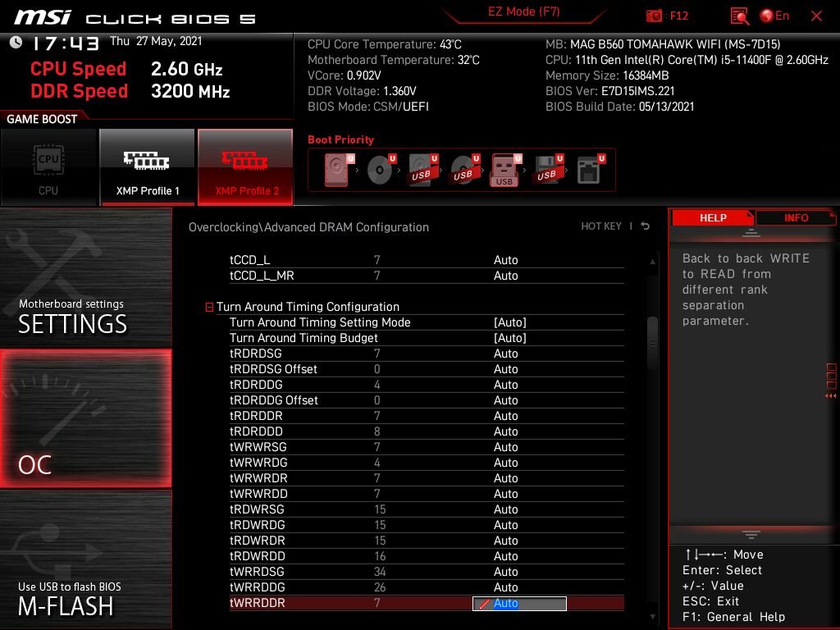Collapse Turn Around Timing Configuration section
This screenshot has width=840, height=630.
tap(209, 307)
